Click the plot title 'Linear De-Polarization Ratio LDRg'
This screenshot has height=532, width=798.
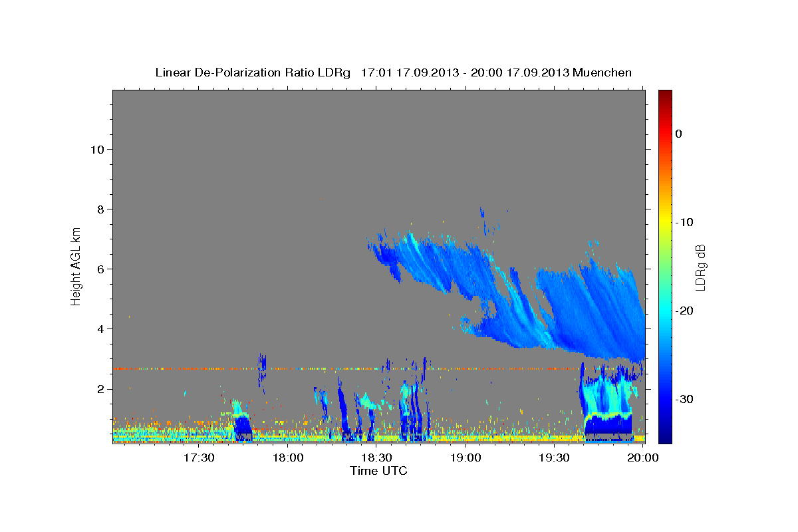252,72
